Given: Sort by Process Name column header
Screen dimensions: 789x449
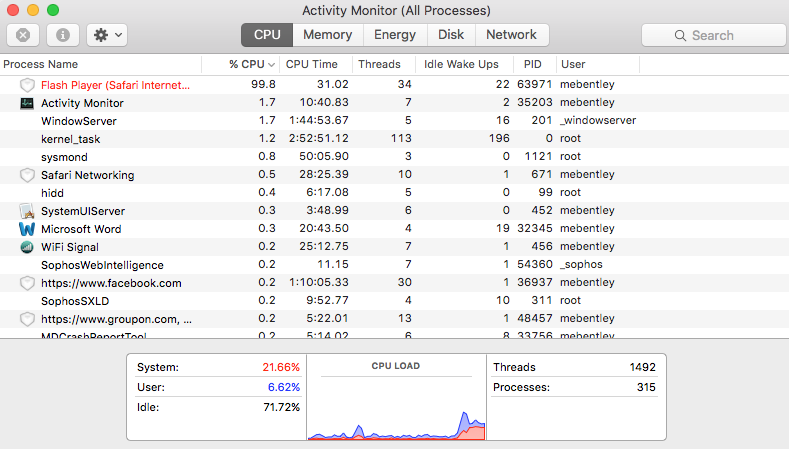Looking at the screenshot, I should (x=101, y=64).
